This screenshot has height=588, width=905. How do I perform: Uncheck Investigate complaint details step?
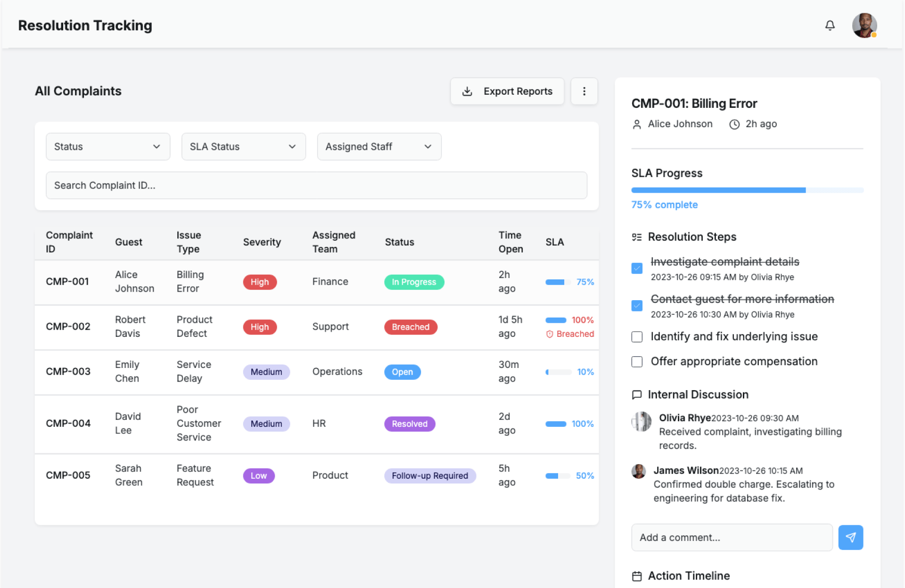click(x=637, y=268)
